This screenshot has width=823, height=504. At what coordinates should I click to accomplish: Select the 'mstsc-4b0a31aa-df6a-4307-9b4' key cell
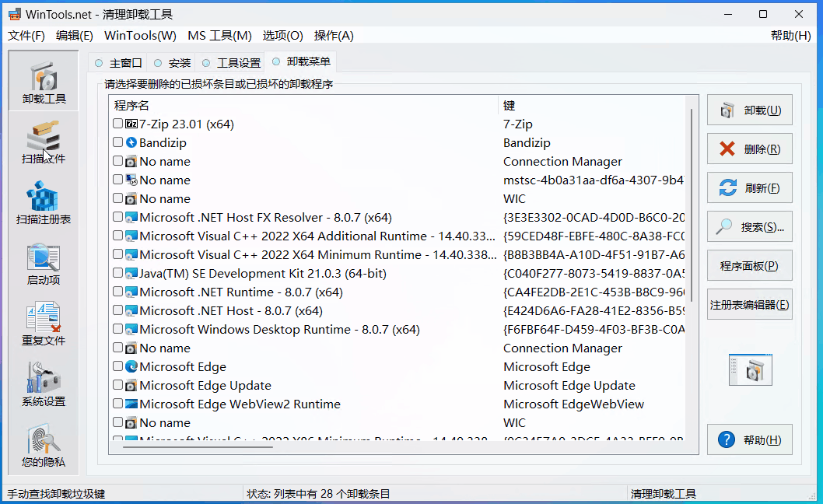click(x=593, y=180)
